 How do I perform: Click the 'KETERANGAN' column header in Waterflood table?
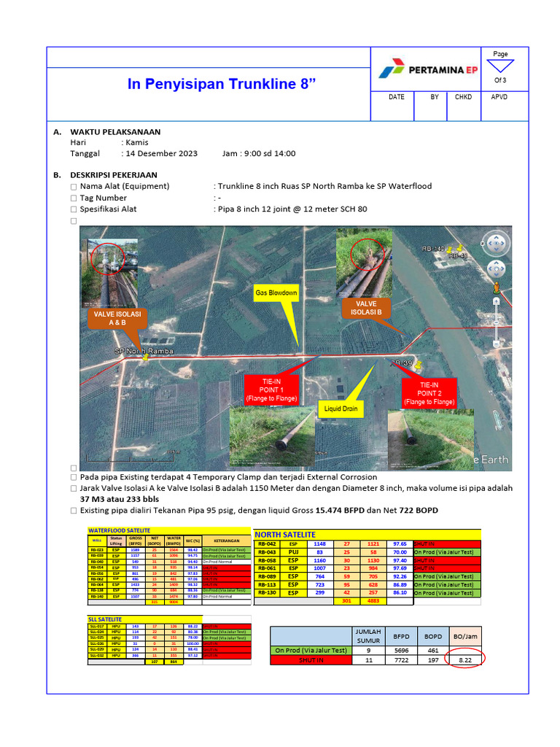pos(227,541)
